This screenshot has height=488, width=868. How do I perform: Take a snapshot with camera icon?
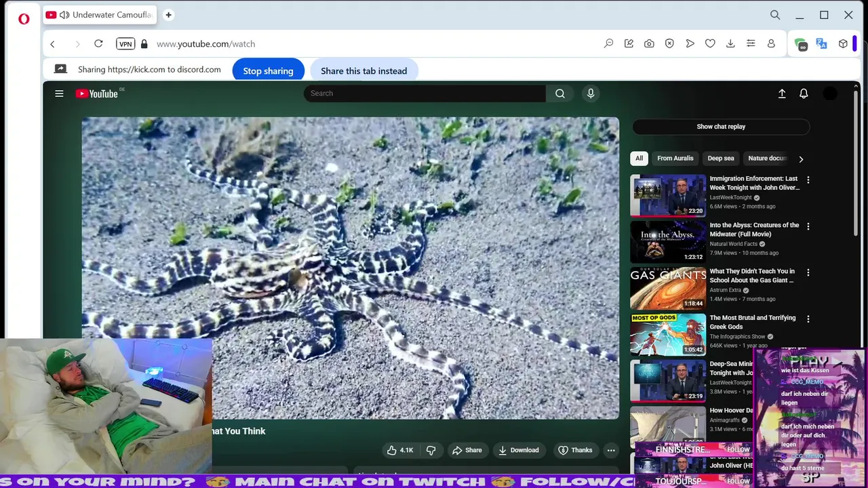pyautogui.click(x=649, y=43)
